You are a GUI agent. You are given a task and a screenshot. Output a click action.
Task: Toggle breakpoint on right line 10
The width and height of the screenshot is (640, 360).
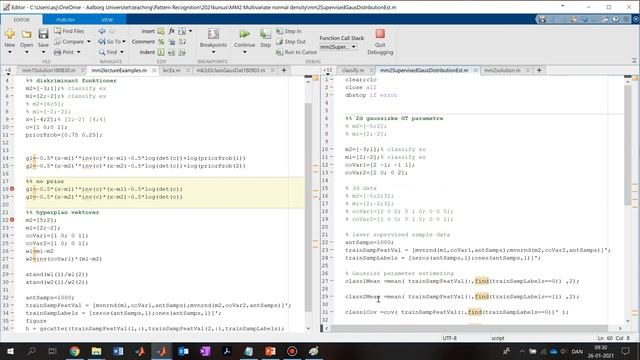332,149
